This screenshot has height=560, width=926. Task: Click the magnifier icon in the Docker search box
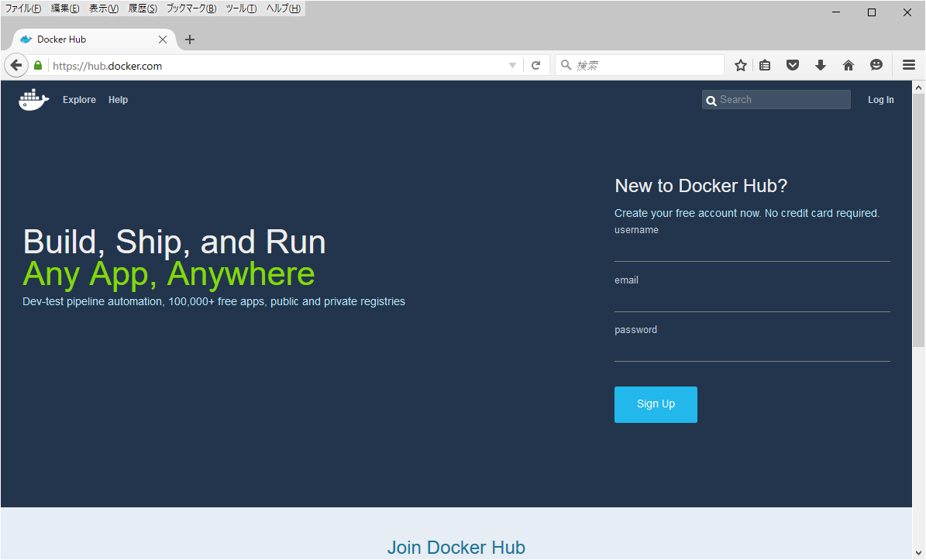[x=711, y=101]
